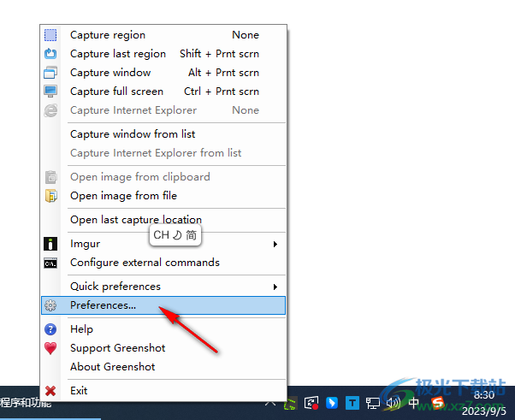Viewport: 515px width, 420px height.
Task: Click the Capture last region icon
Action: 50,54
